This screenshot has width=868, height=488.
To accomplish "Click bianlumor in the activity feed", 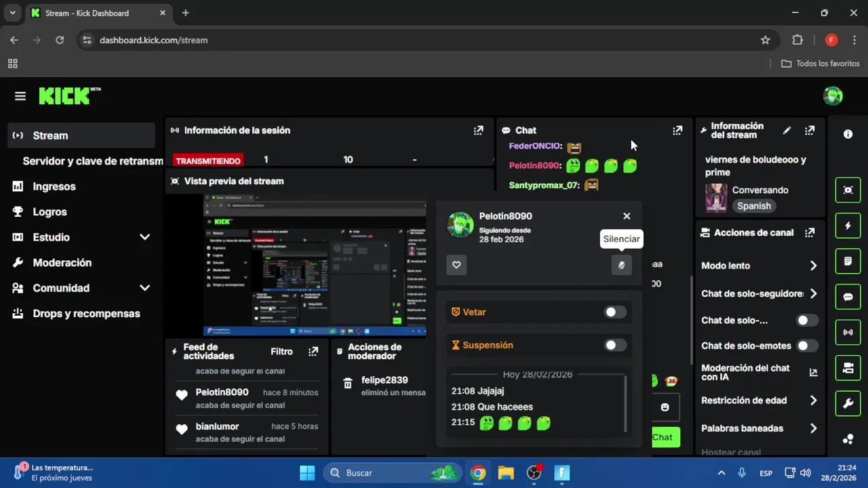I will pyautogui.click(x=217, y=426).
